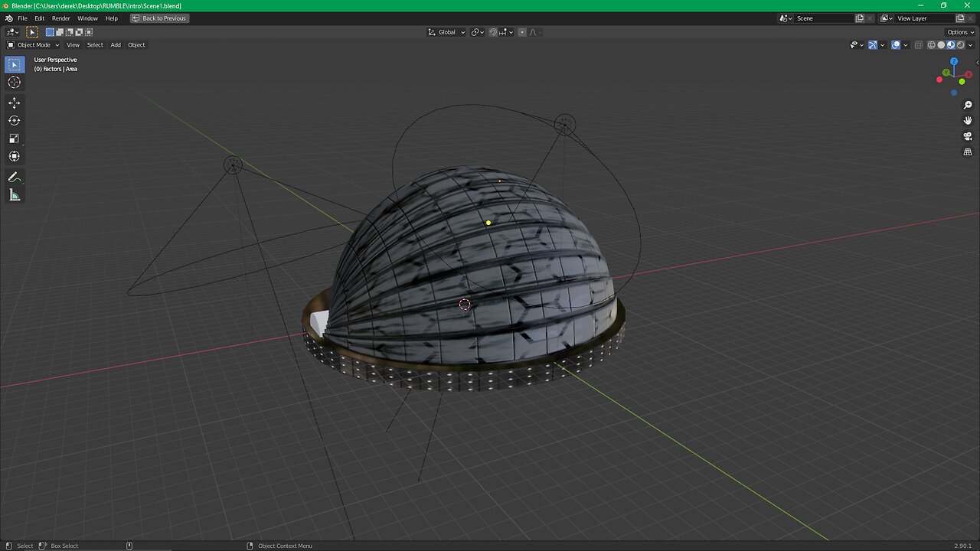Open the Add menu in viewport header

(x=116, y=45)
